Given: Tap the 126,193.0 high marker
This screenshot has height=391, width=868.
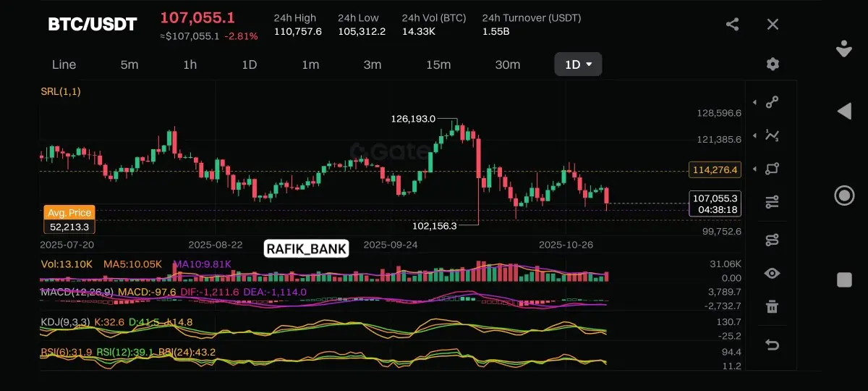Looking at the screenshot, I should 413,118.
